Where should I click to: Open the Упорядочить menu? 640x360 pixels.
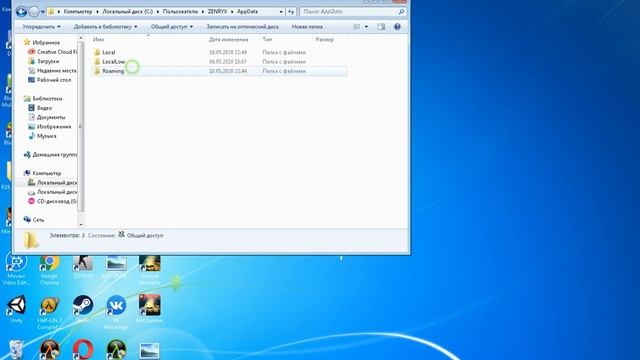click(x=41, y=27)
